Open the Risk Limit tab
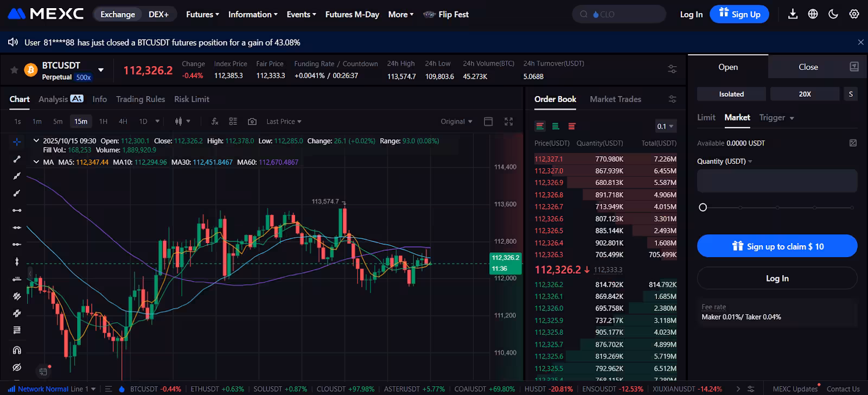868x395 pixels. 192,99
